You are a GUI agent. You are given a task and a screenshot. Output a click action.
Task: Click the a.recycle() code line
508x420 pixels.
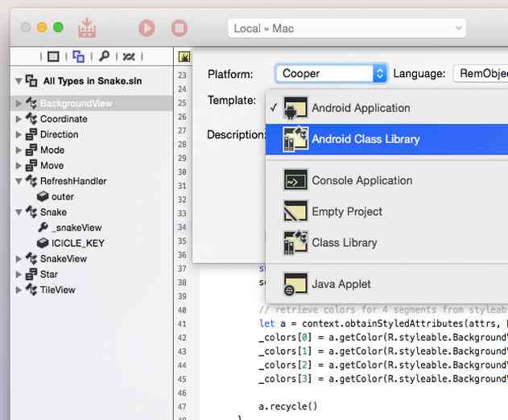287,406
